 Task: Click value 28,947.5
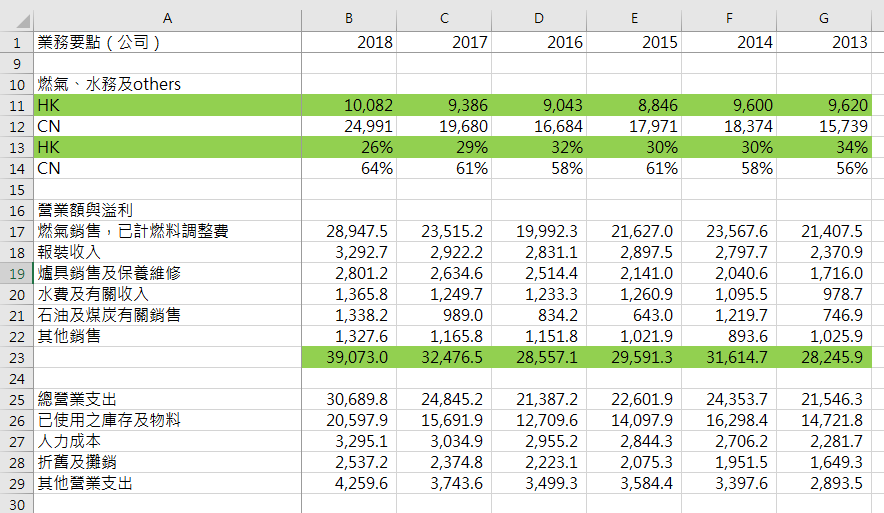tap(349, 231)
